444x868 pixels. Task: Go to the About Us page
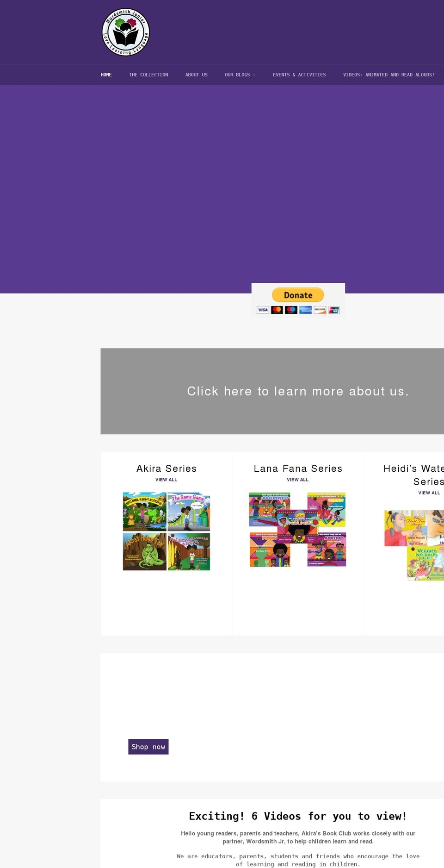(197, 75)
